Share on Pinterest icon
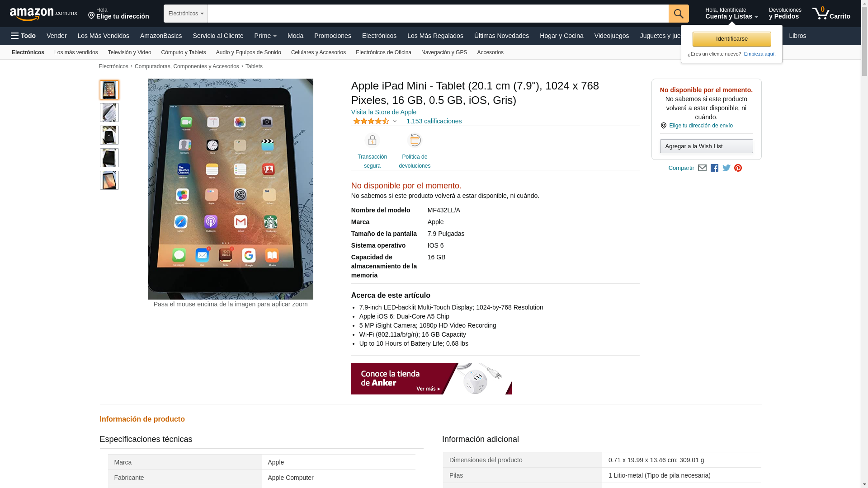This screenshot has height=488, width=868. pyautogui.click(x=738, y=168)
